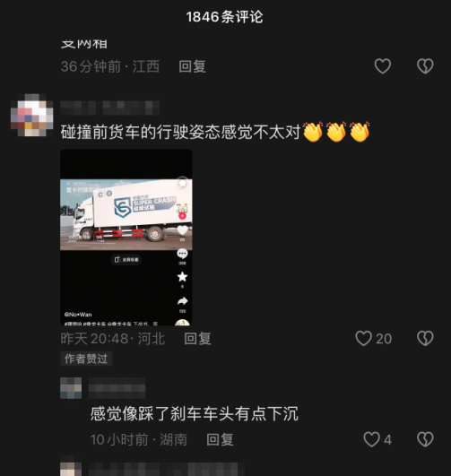Open the small avatar of the 湖南 replier
451x476 pixels.
pyautogui.click(x=71, y=388)
